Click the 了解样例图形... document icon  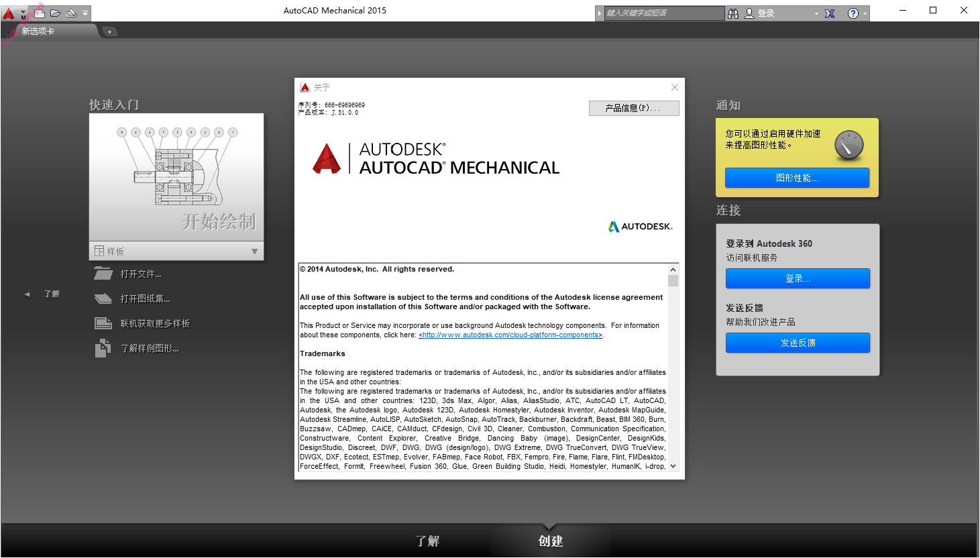[103, 348]
